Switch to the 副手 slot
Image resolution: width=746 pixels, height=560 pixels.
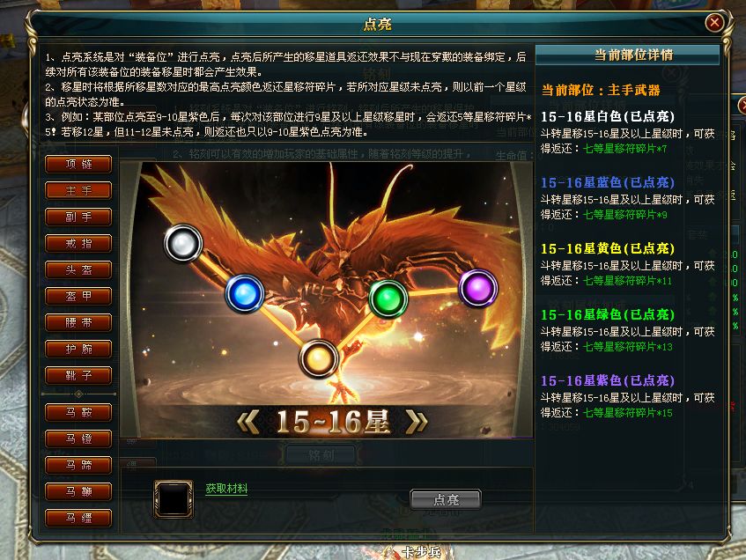[78, 217]
